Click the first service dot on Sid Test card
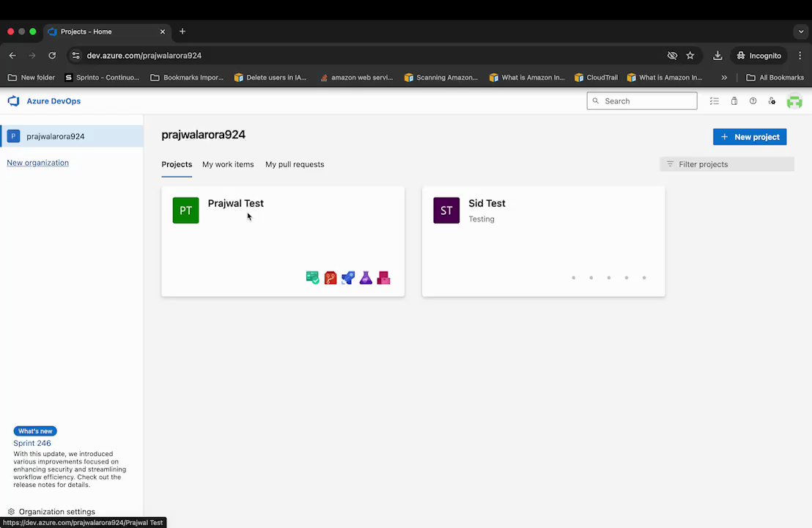The width and height of the screenshot is (812, 528). 573,278
